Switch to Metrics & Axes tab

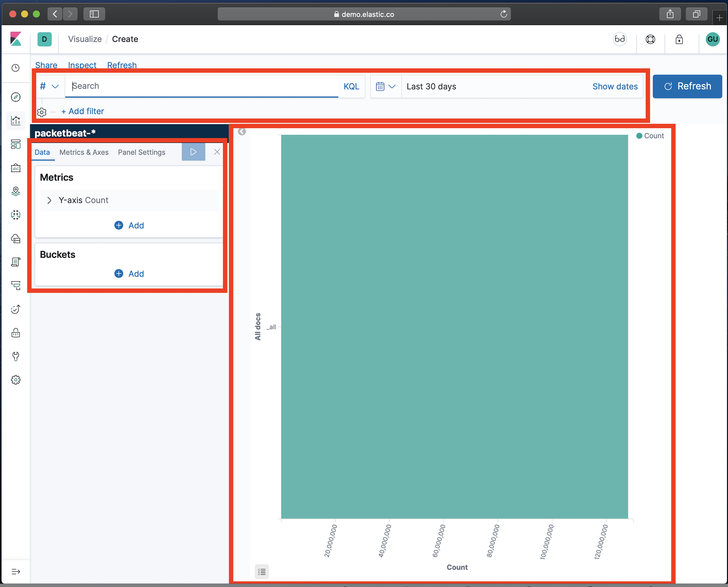84,152
